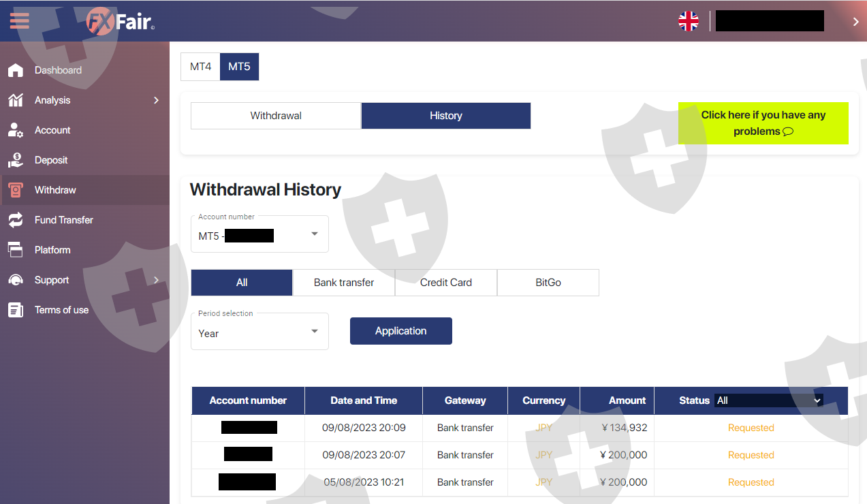Open the Account number dropdown
The height and width of the screenshot is (504, 867).
259,234
